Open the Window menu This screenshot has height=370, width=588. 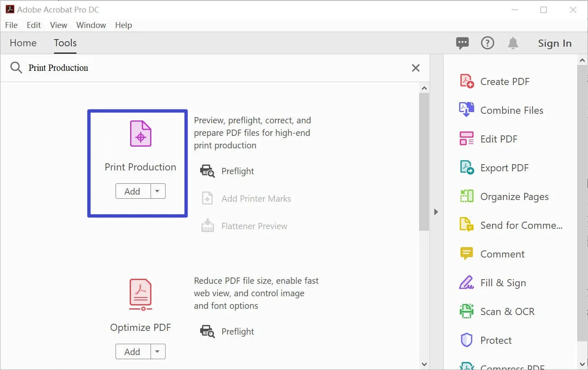[91, 25]
